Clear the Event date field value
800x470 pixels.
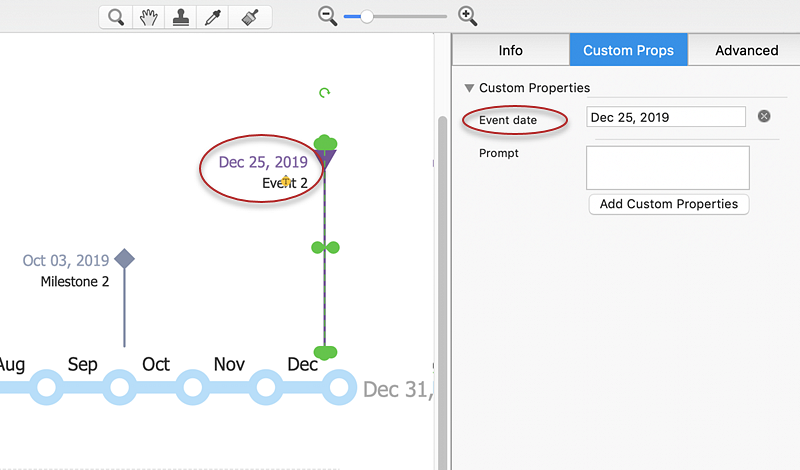pyautogui.click(x=764, y=117)
